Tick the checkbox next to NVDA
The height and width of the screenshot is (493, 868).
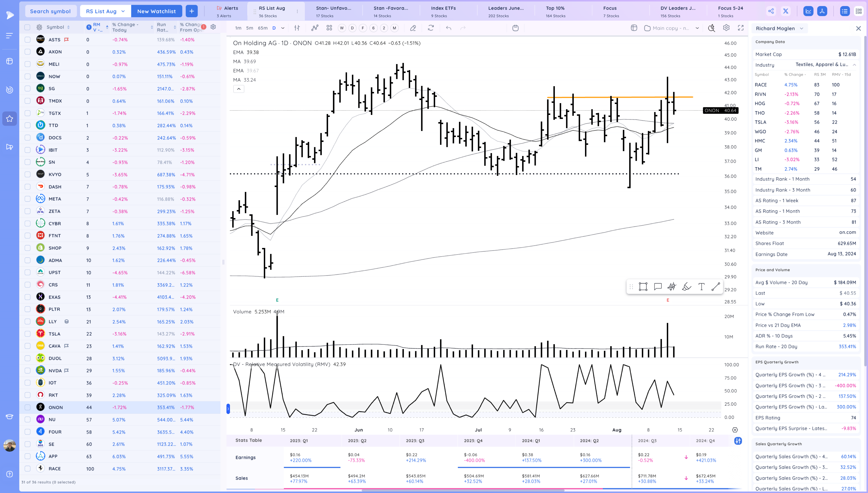point(27,371)
